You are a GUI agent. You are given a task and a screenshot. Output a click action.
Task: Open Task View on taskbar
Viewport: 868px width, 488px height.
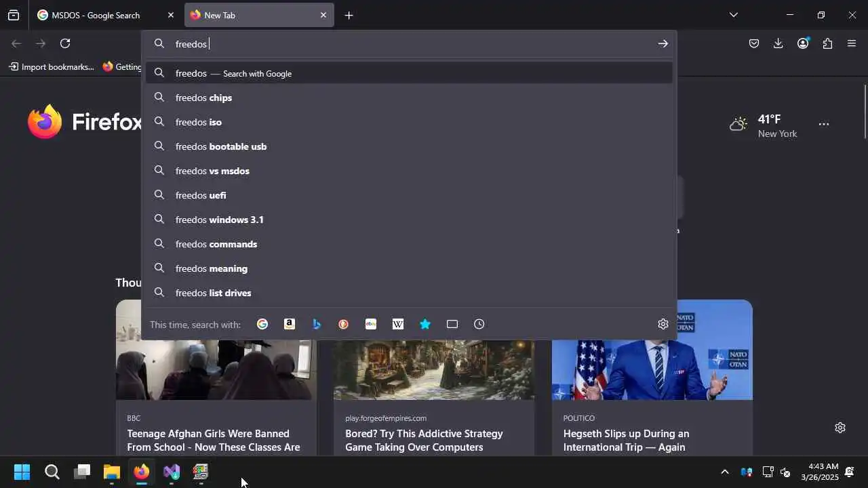pos(82,472)
